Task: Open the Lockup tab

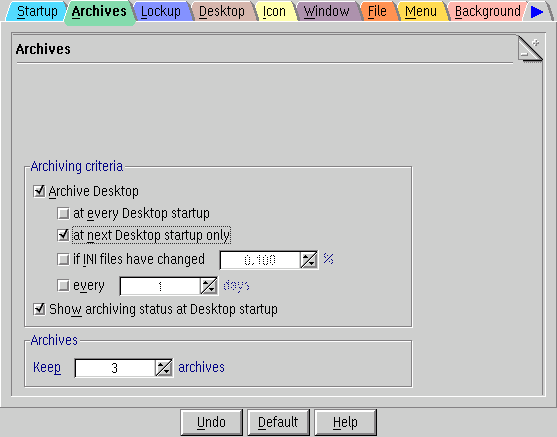Action: point(161,11)
